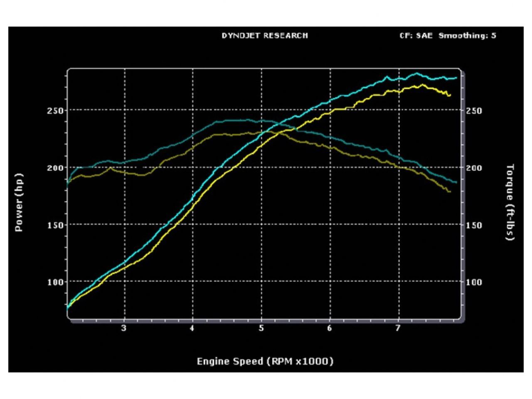Image resolution: width=532 pixels, height=399 pixels.
Task: Click the bright cyan power curve peak
Action: pos(417,74)
